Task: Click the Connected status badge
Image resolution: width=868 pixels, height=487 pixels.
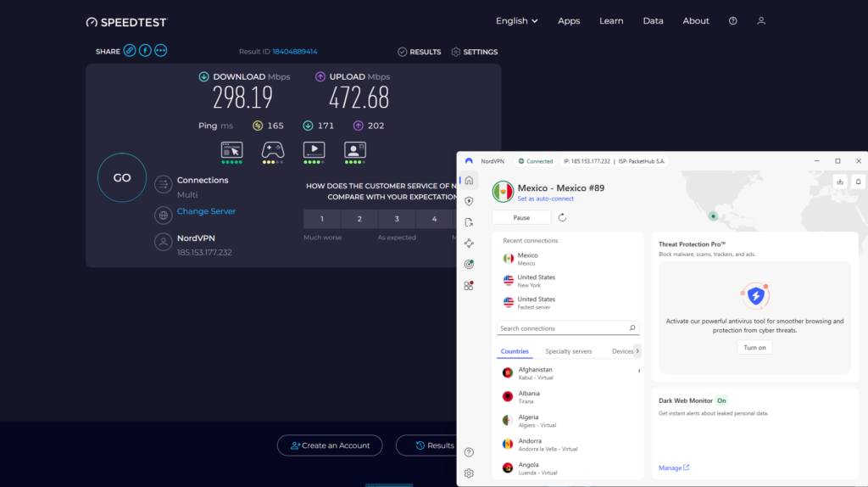Action: point(536,161)
